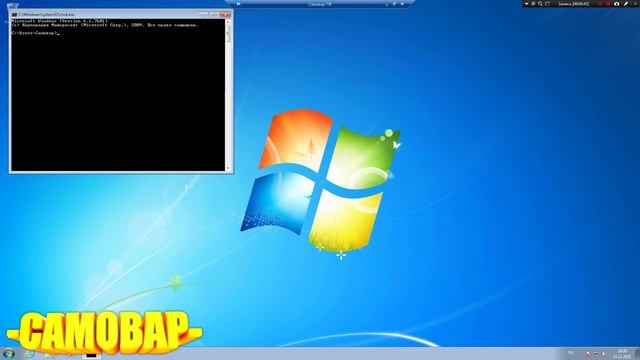The image size is (640, 360).
Task: Click the pin icon on the top connection bar
Action: [238, 4]
